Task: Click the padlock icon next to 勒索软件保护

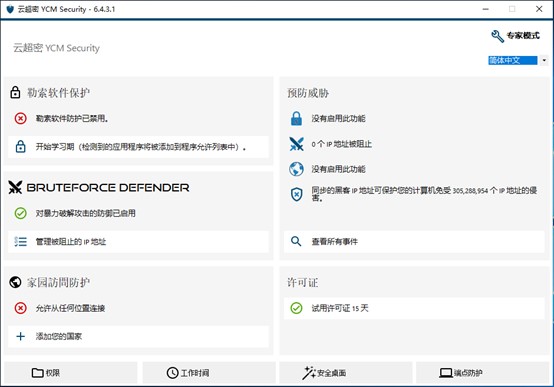Action: coord(15,92)
